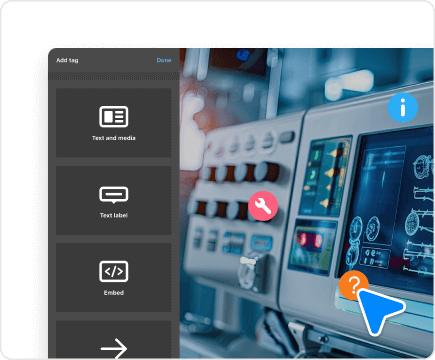435x360 pixels.
Task: Open the orange question mark hotspot
Action: (x=353, y=285)
